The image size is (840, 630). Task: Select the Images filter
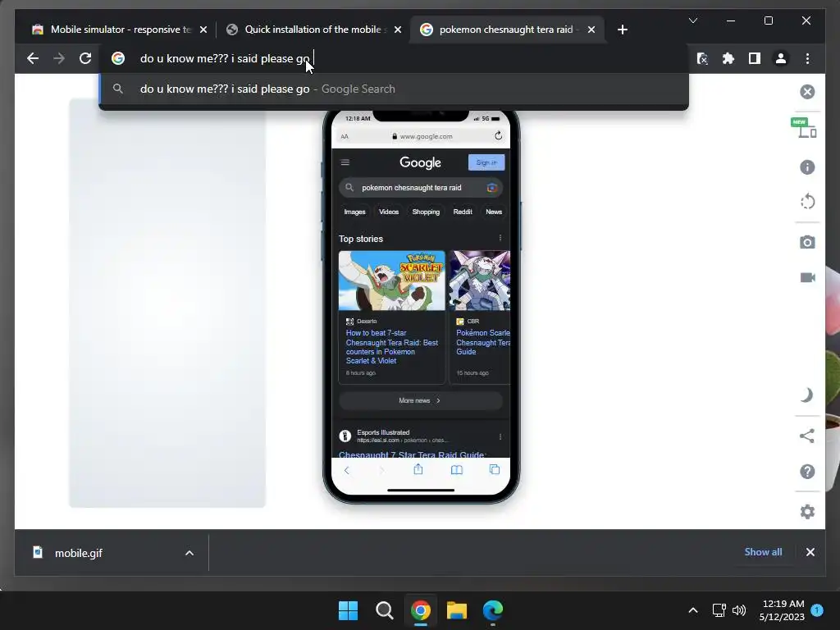pyautogui.click(x=354, y=212)
